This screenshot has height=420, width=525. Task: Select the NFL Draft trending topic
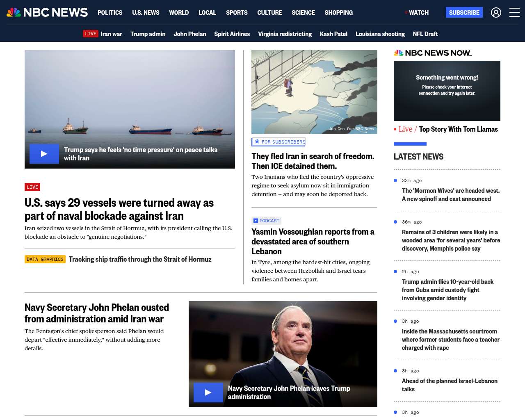pyautogui.click(x=425, y=34)
